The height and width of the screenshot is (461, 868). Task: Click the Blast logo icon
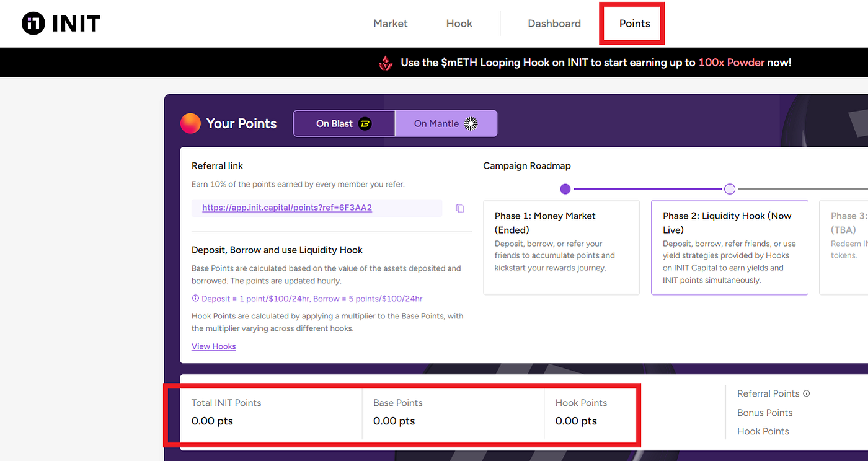click(365, 123)
